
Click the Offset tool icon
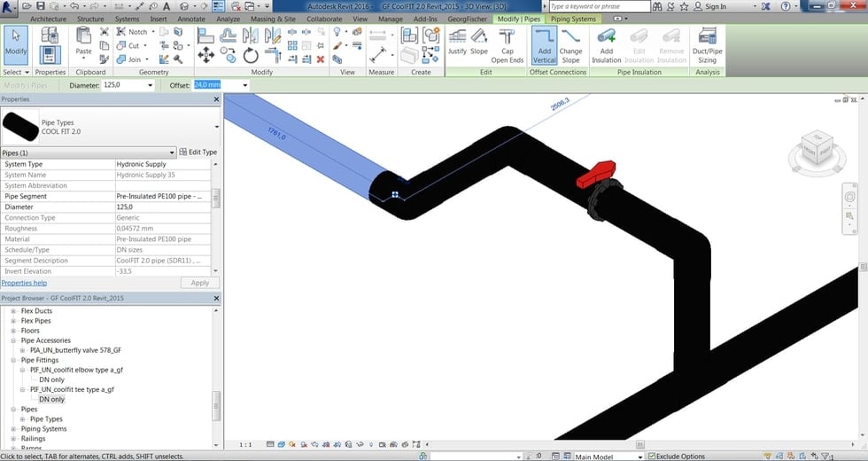(x=229, y=35)
